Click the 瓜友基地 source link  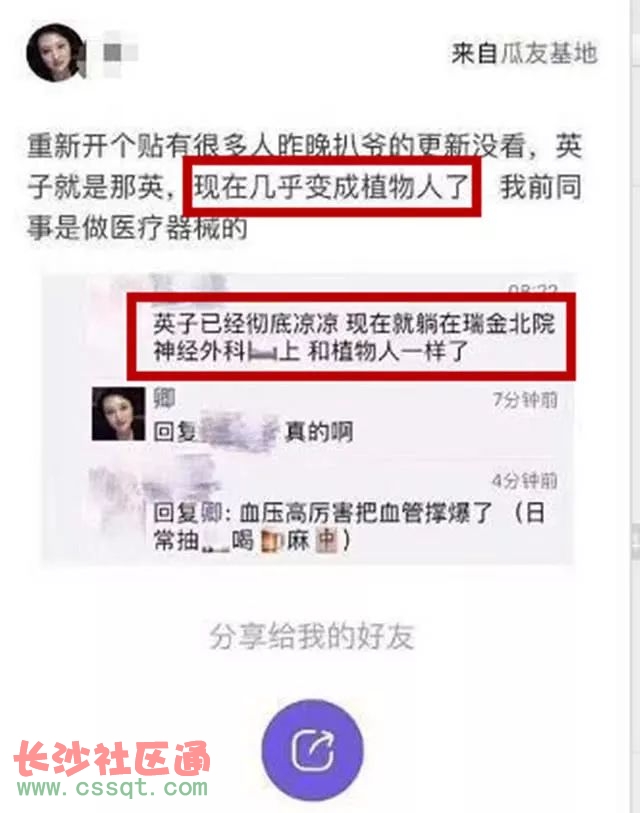pos(549,53)
